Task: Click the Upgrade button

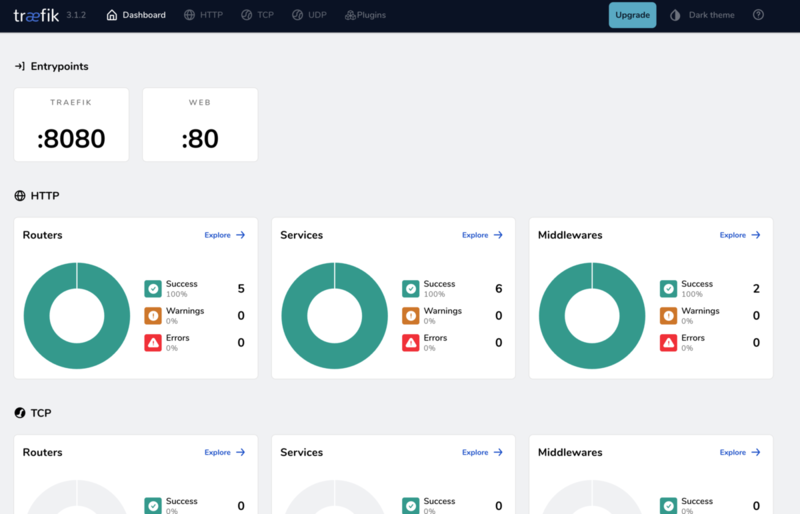Action: (x=632, y=15)
